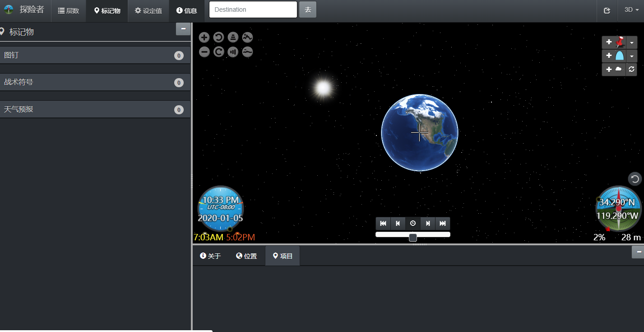Rotate the globe counter-clockwise
This screenshot has height=332, width=644.
(x=218, y=37)
